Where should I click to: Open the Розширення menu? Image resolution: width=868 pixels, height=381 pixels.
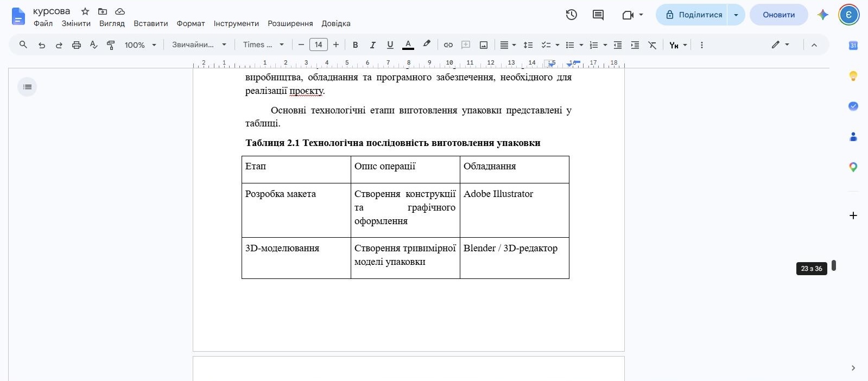click(x=290, y=24)
